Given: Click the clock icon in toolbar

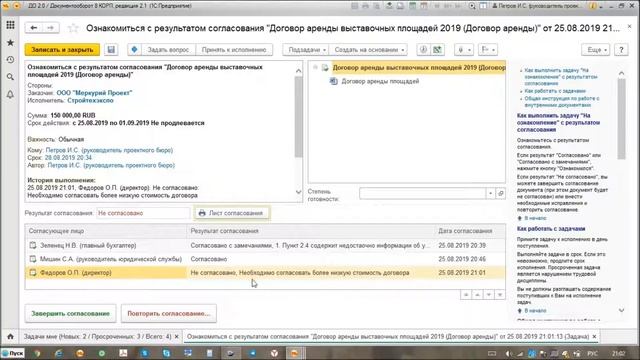Looking at the screenshot, I should 423,50.
